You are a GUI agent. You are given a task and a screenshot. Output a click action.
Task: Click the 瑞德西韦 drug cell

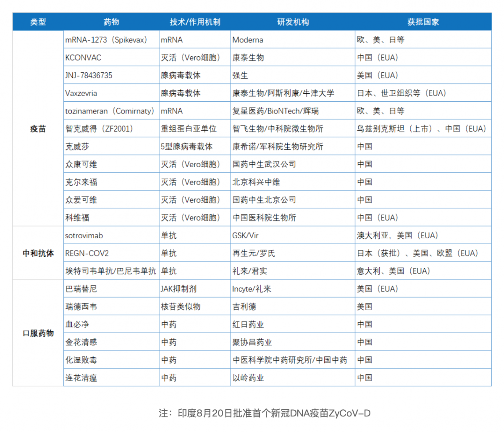[111, 306]
